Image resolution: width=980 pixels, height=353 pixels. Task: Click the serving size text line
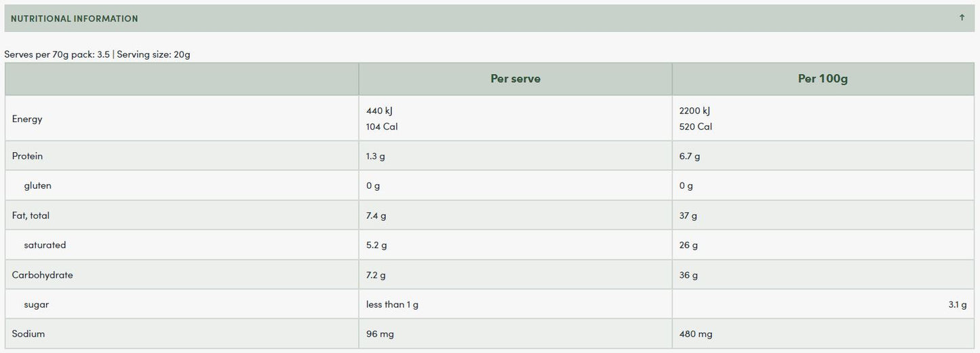97,54
